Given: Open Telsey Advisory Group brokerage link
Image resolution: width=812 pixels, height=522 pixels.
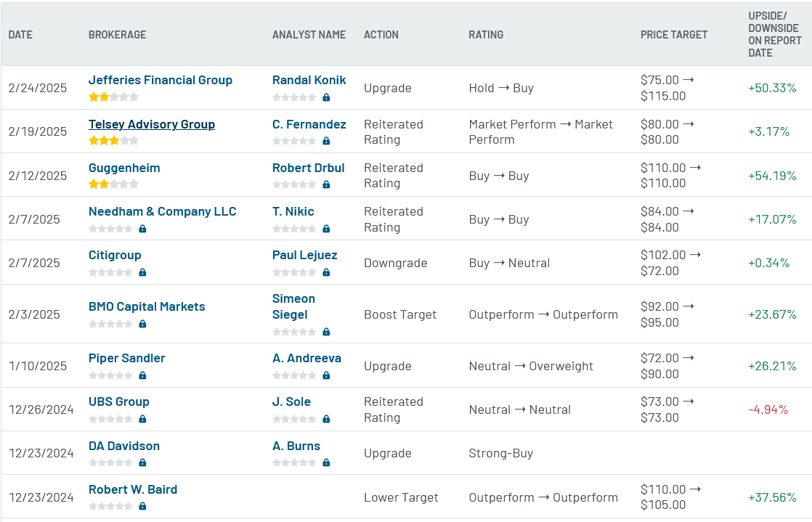Looking at the screenshot, I should coord(152,124).
